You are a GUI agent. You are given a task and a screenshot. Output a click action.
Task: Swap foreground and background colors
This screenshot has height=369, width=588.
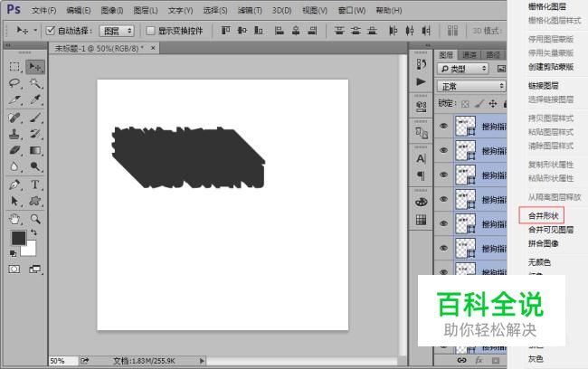(33, 232)
